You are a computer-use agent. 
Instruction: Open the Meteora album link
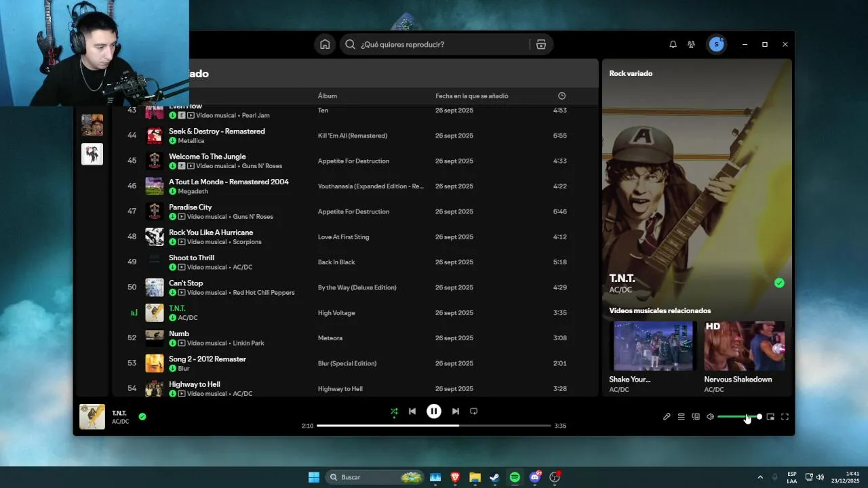(330, 338)
